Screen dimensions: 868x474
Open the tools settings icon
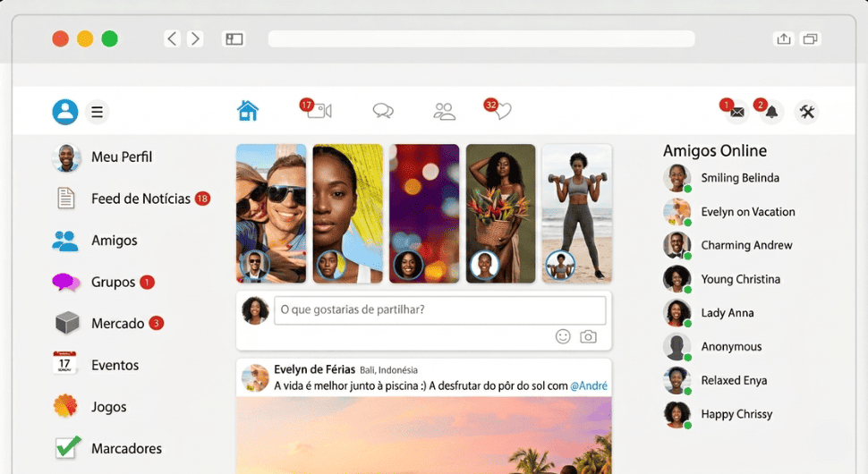[807, 112]
